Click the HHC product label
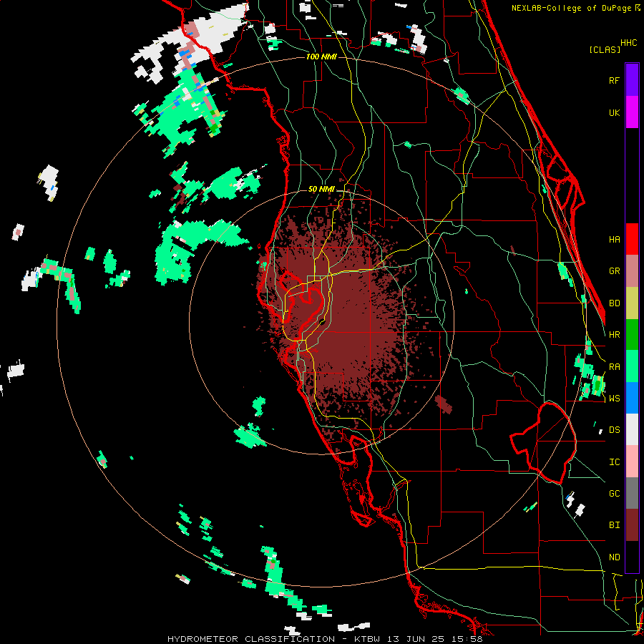The width and height of the screenshot is (644, 644). click(x=628, y=43)
